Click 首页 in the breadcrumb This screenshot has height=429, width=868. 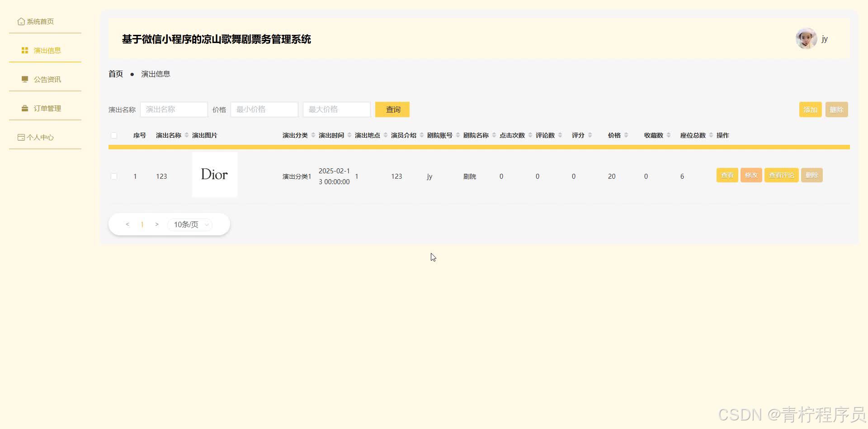point(115,73)
